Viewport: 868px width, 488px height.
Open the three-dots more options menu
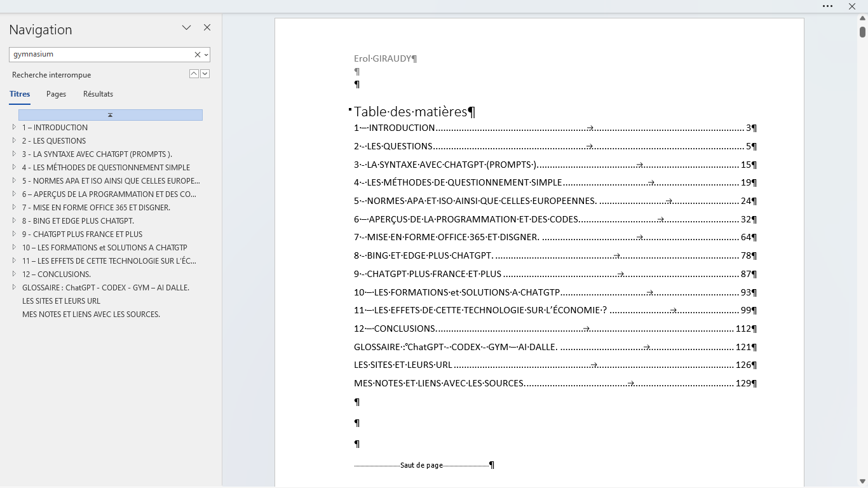pos(827,6)
